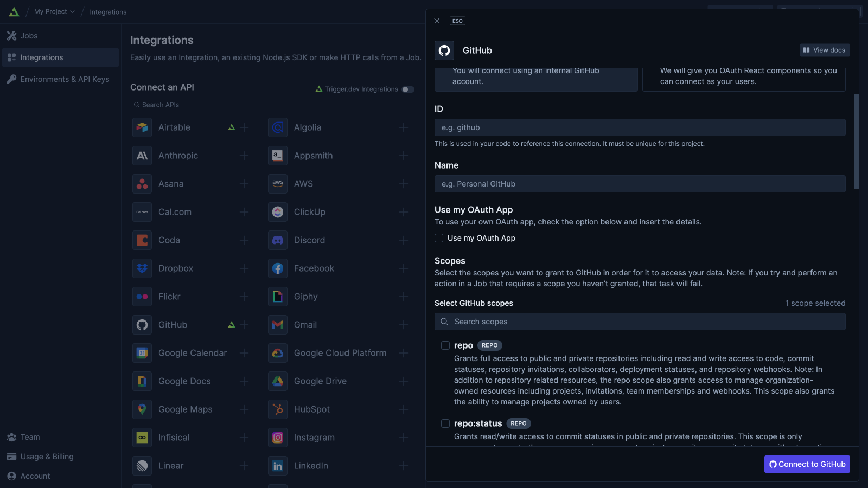Select the internal GitHub account option card
The height and width of the screenshot is (488, 868).
coord(536,79)
